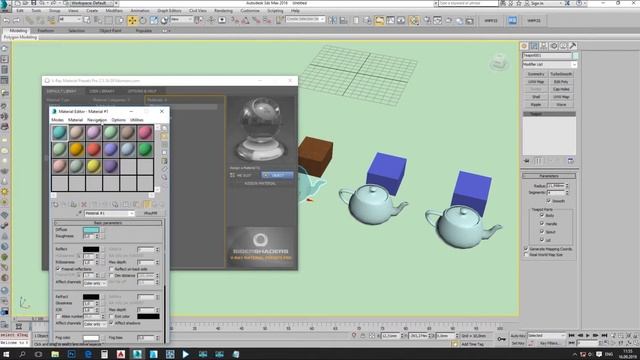The width and height of the screenshot is (640, 360).
Task: Toggle the teapot Handle part checkbox
Action: [x=542, y=223]
